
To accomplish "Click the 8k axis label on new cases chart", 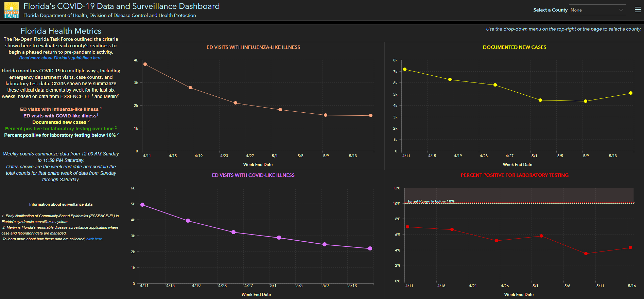I will [x=395, y=60].
